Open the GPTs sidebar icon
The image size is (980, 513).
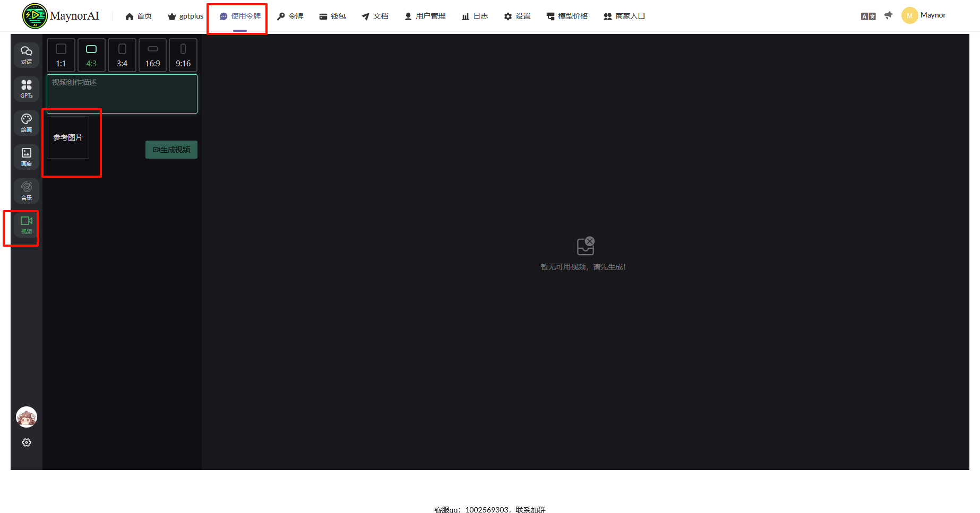coord(27,89)
